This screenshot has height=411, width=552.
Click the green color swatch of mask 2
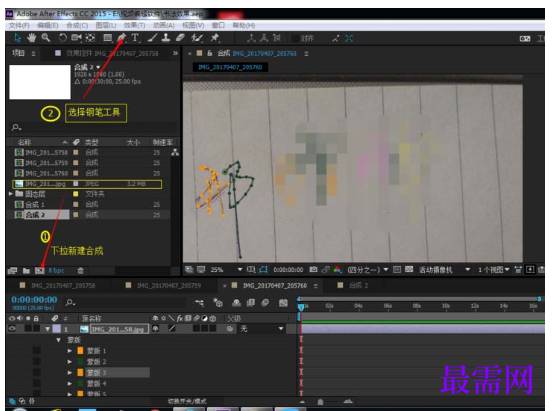[80, 362]
